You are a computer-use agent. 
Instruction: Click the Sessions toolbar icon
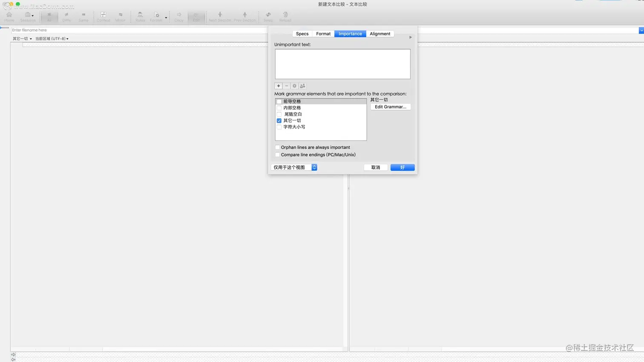click(27, 17)
